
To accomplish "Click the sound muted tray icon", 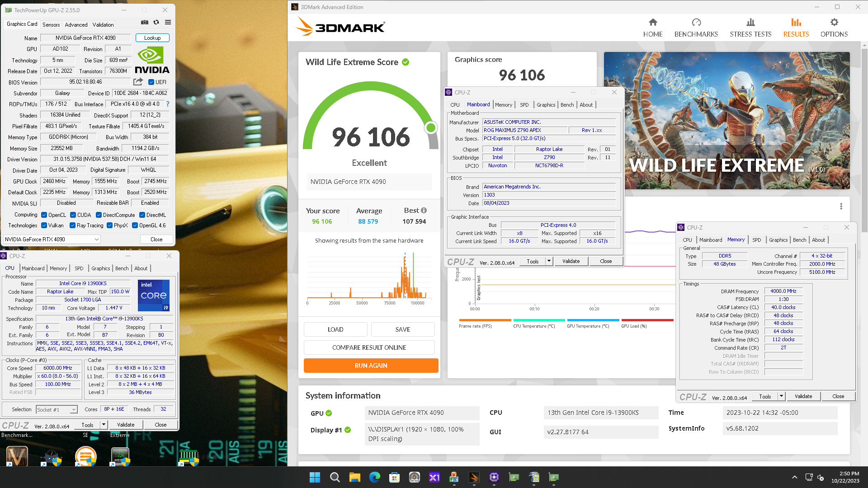I will coord(821,477).
